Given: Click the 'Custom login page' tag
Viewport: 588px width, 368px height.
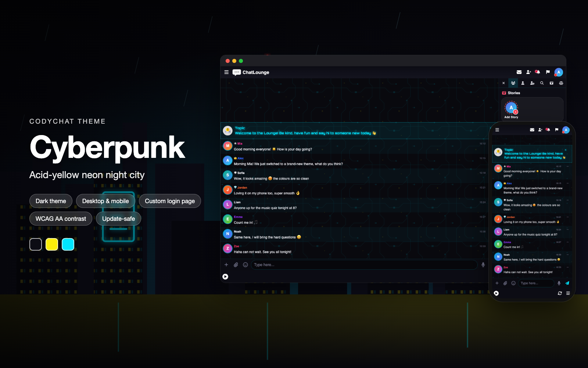Looking at the screenshot, I should point(170,201).
